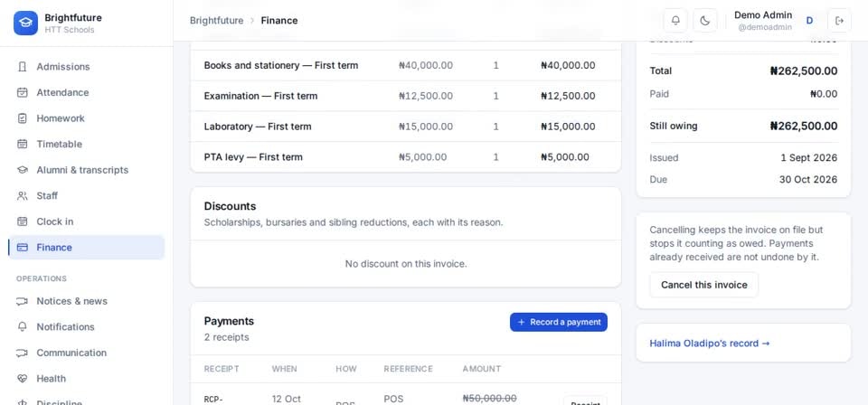
Task: Toggle dark mode moon icon
Action: pos(704,21)
